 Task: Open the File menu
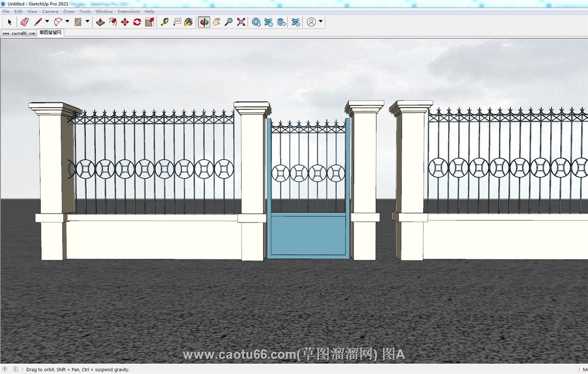pos(6,11)
